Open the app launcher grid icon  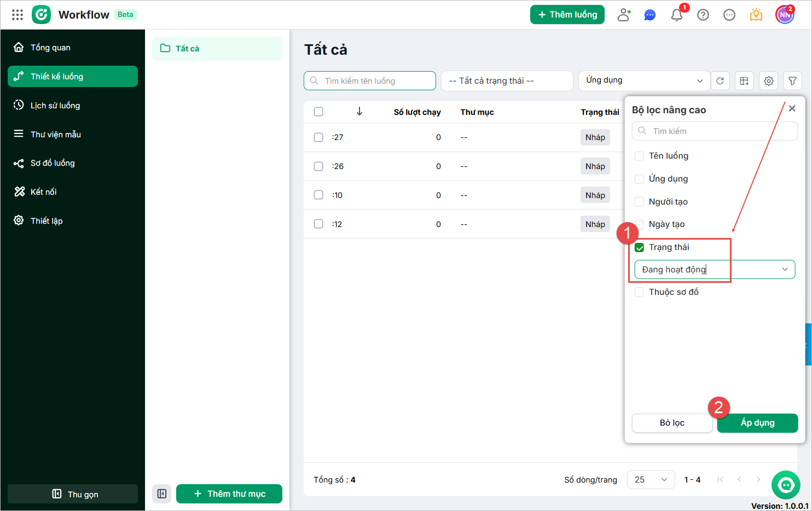coord(18,15)
